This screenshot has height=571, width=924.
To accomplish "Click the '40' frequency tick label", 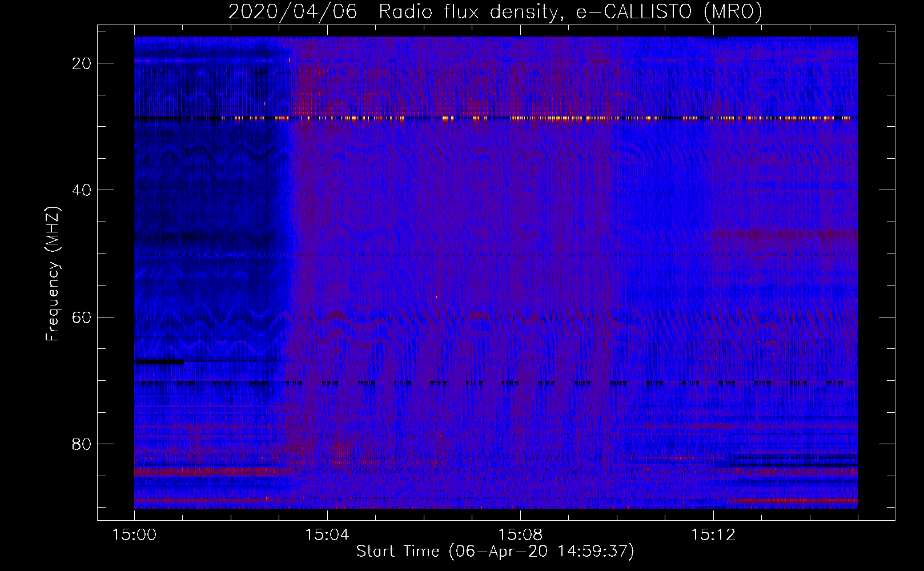I will point(82,190).
